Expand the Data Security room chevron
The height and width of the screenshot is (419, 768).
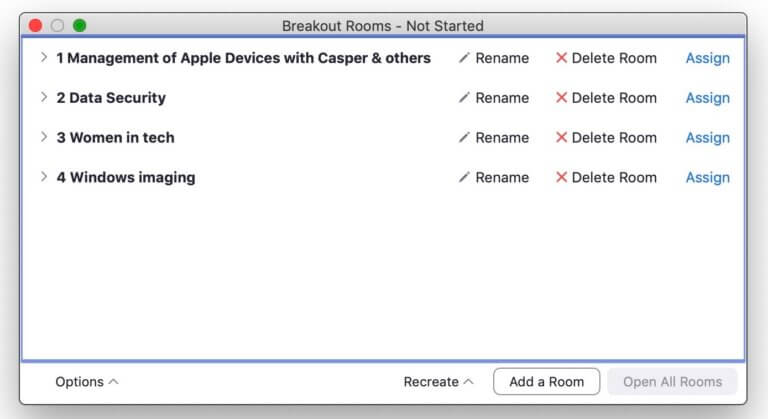pos(44,97)
